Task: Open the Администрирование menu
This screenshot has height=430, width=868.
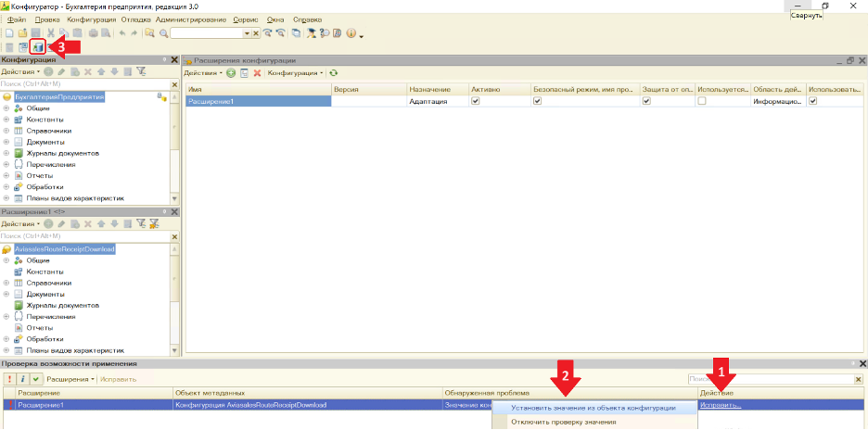Action: click(x=191, y=19)
